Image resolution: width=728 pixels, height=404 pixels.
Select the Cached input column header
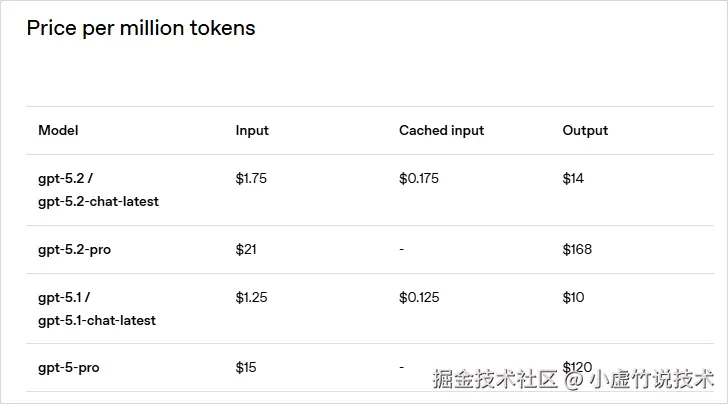pos(441,130)
